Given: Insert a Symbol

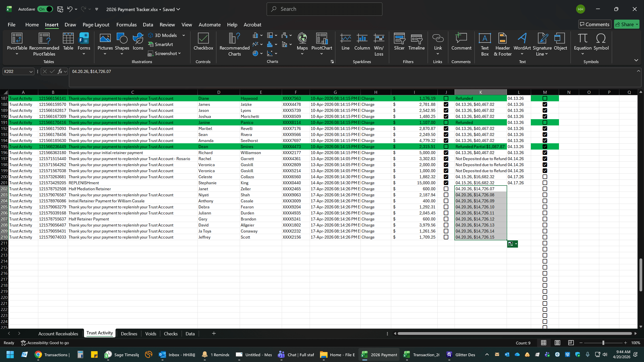Looking at the screenshot, I should point(601,41).
